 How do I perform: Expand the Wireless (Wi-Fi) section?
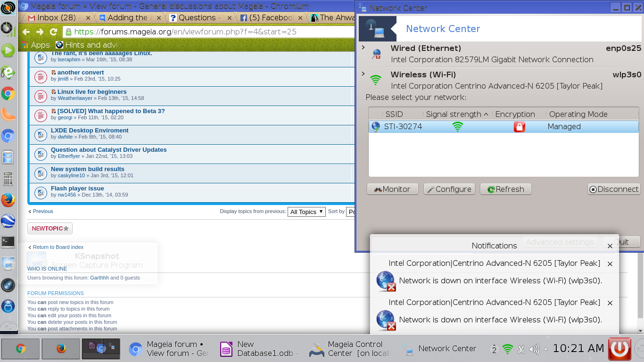(363, 74)
